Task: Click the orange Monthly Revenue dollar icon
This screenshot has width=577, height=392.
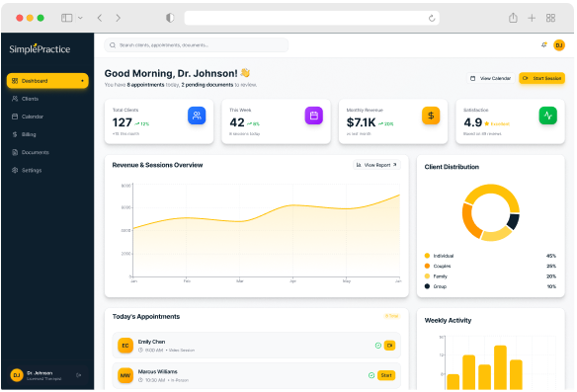Action: tap(431, 116)
